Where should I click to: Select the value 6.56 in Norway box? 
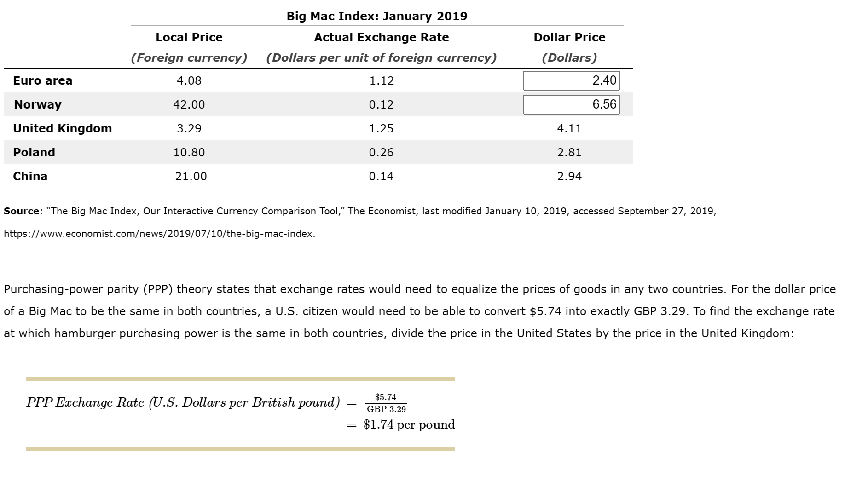[x=605, y=104]
